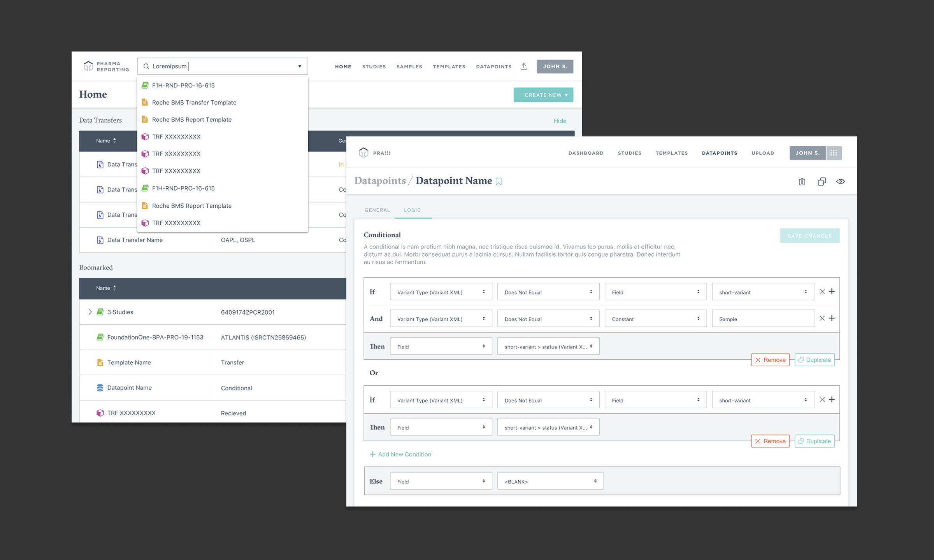
Task: Sort Data Transfers table by Name arrows
Action: click(x=114, y=141)
